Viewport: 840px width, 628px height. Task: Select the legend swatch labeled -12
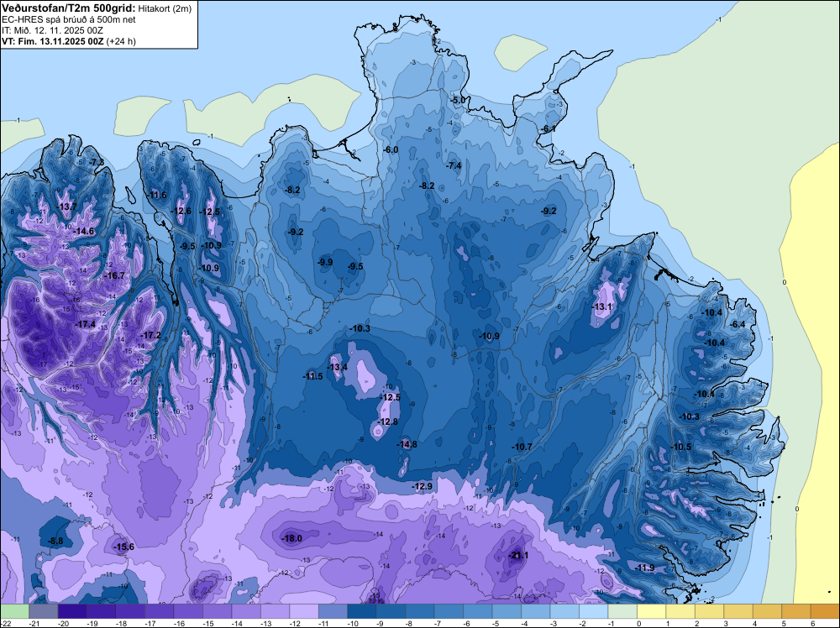tap(304, 611)
